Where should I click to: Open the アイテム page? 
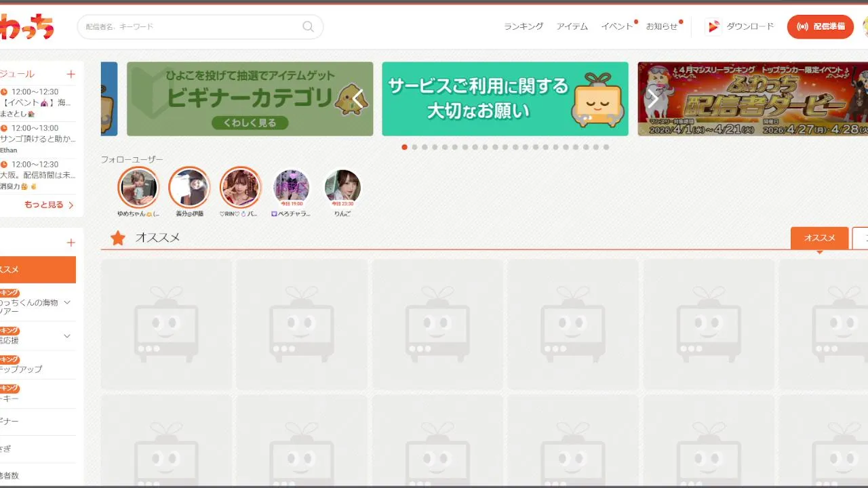pyautogui.click(x=572, y=26)
